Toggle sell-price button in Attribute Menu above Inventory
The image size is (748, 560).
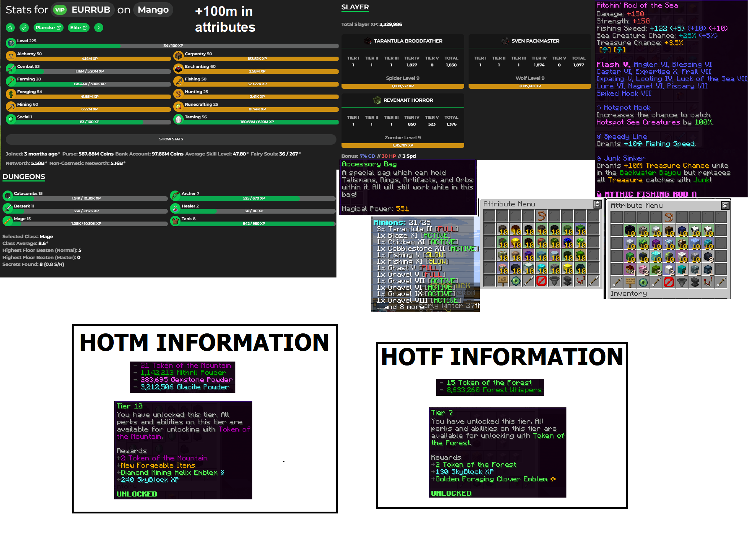pyautogui.click(x=725, y=206)
